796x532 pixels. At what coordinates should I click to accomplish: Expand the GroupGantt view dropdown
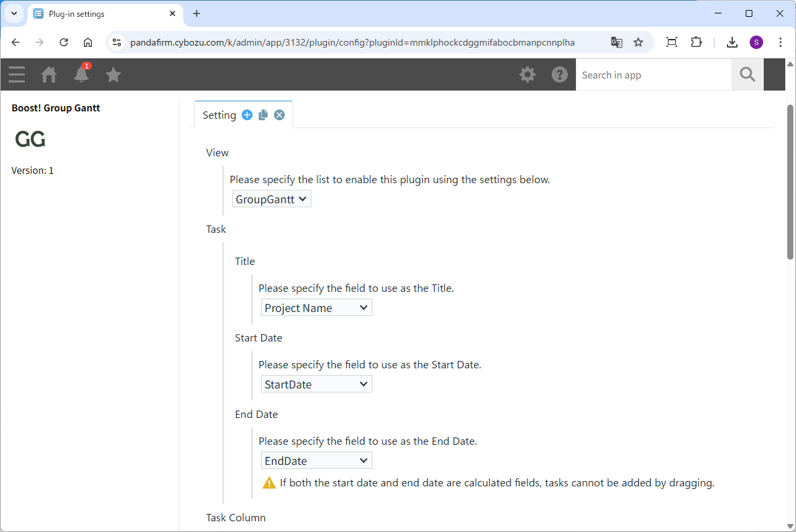click(x=272, y=199)
